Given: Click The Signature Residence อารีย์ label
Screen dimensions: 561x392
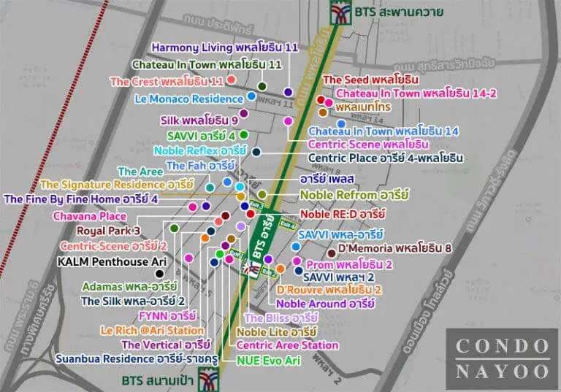Looking at the screenshot, I should 117,185.
